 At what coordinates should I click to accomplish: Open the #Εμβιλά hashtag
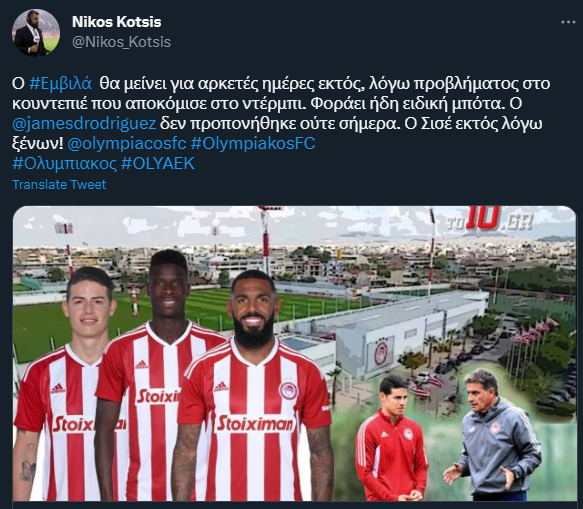coord(60,83)
